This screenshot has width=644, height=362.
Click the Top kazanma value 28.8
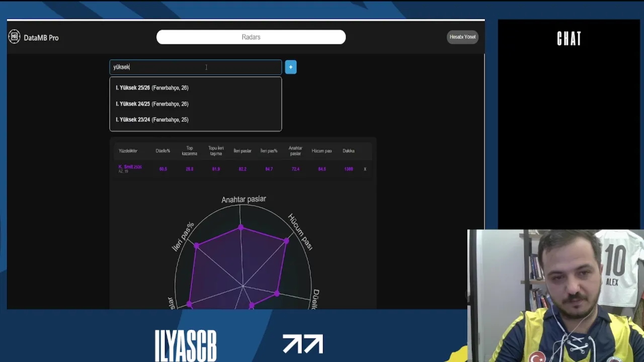coord(190,169)
